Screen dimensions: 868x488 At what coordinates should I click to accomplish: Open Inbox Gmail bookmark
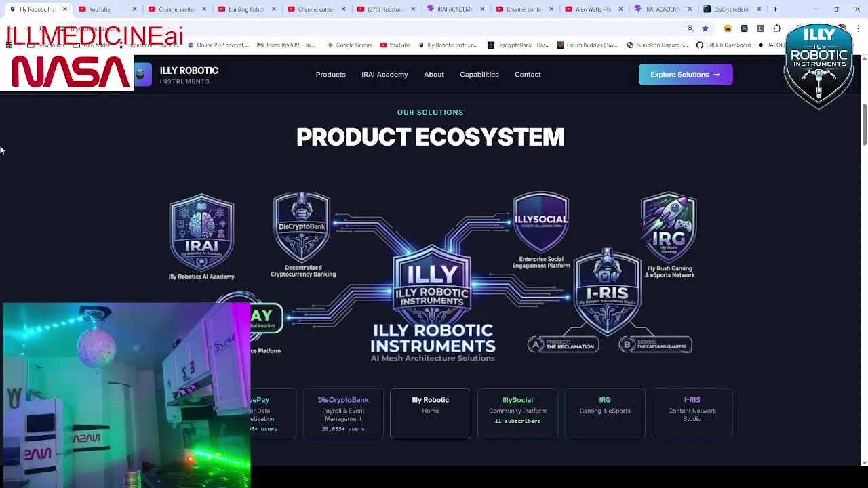point(286,45)
